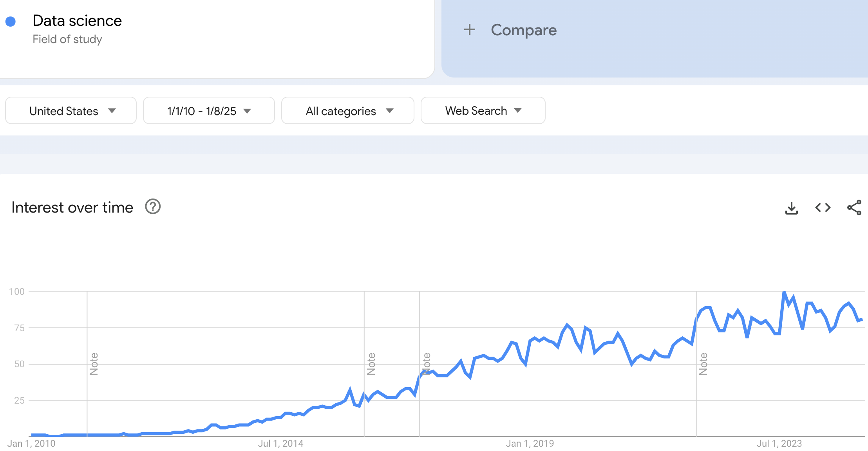
Task: Click the Note marker before Jan 2019
Action: coord(427,364)
